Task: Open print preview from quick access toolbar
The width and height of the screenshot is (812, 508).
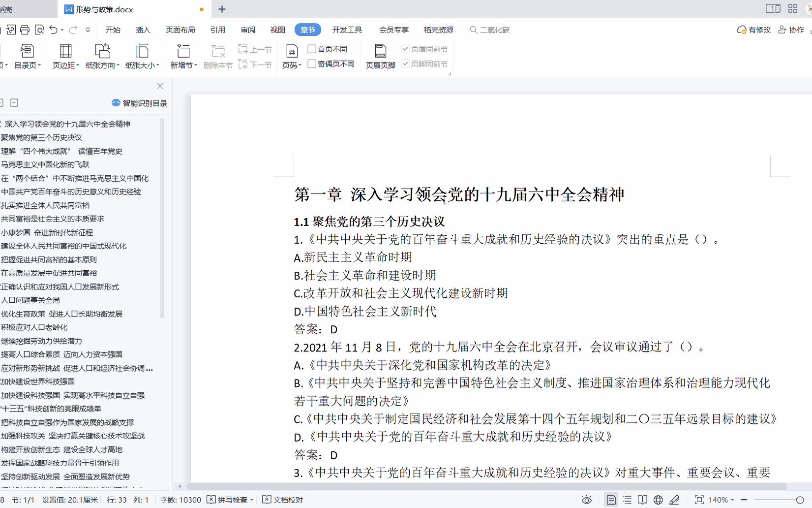Action: (x=40, y=30)
